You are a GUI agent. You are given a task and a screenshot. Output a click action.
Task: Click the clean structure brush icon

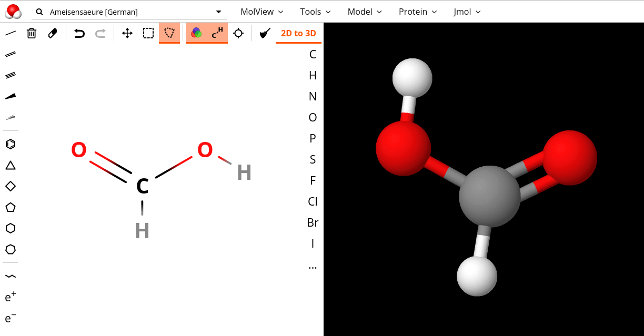pyautogui.click(x=265, y=33)
